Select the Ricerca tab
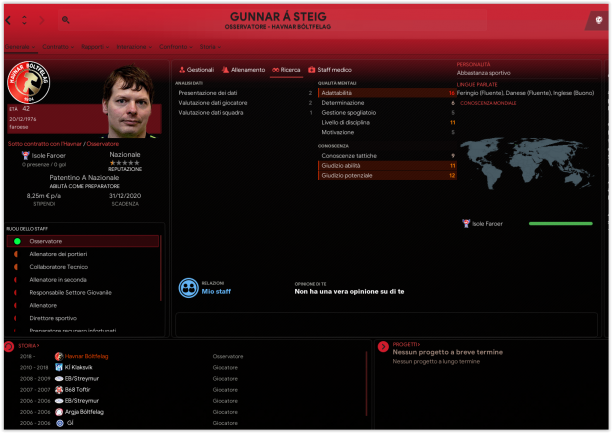 tap(286, 70)
